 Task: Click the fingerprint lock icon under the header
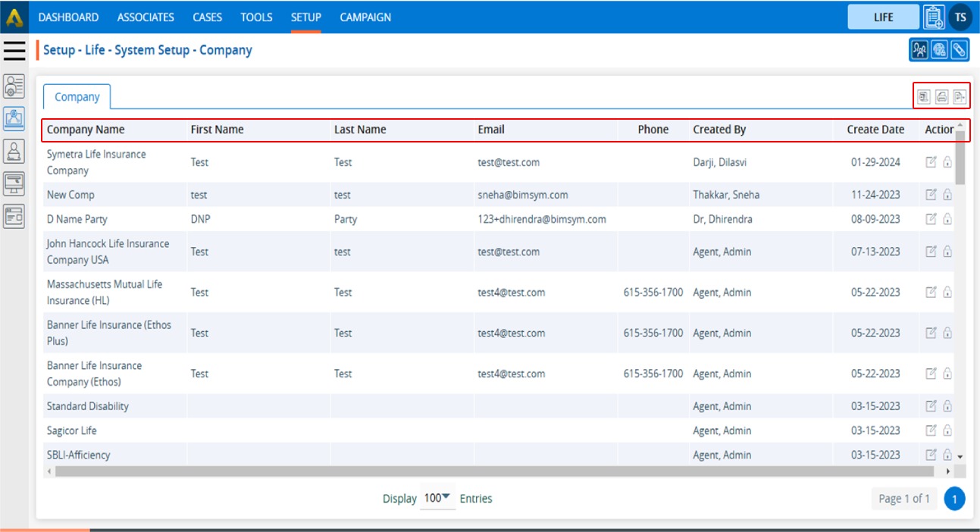click(939, 50)
